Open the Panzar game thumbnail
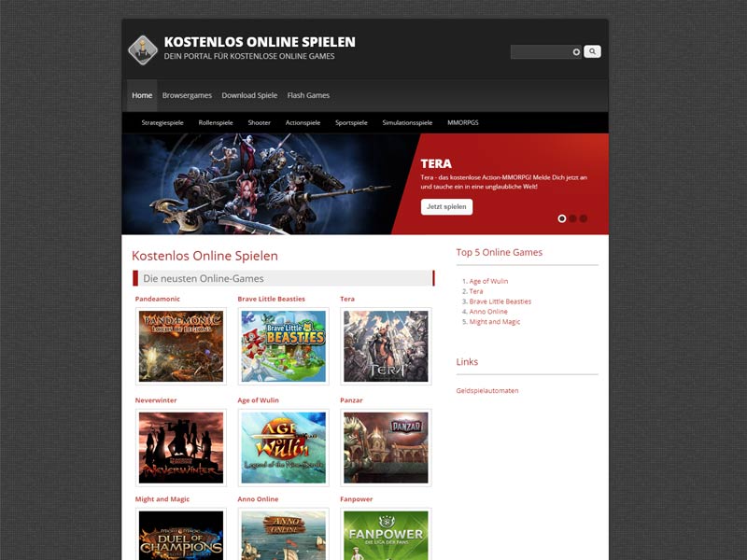Screen dimensions: 747x560 (386, 447)
